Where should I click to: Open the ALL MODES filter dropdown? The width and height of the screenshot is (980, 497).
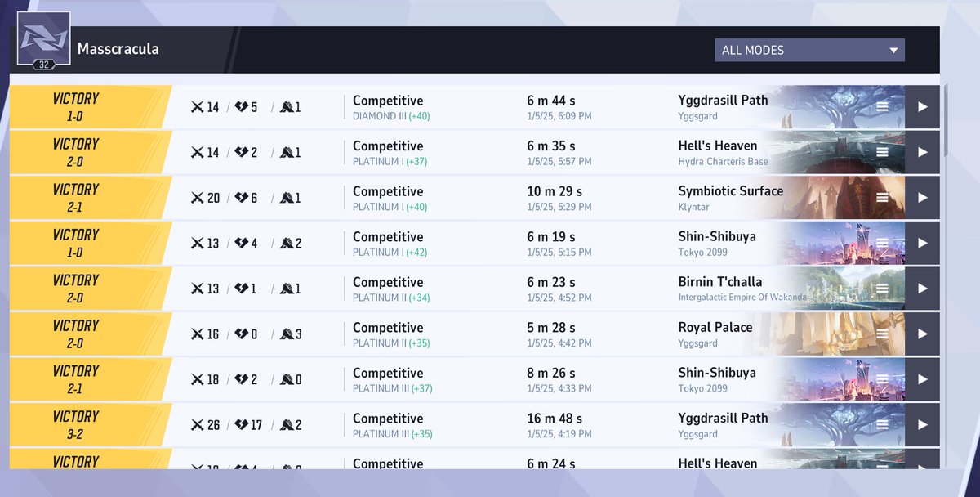click(x=809, y=50)
